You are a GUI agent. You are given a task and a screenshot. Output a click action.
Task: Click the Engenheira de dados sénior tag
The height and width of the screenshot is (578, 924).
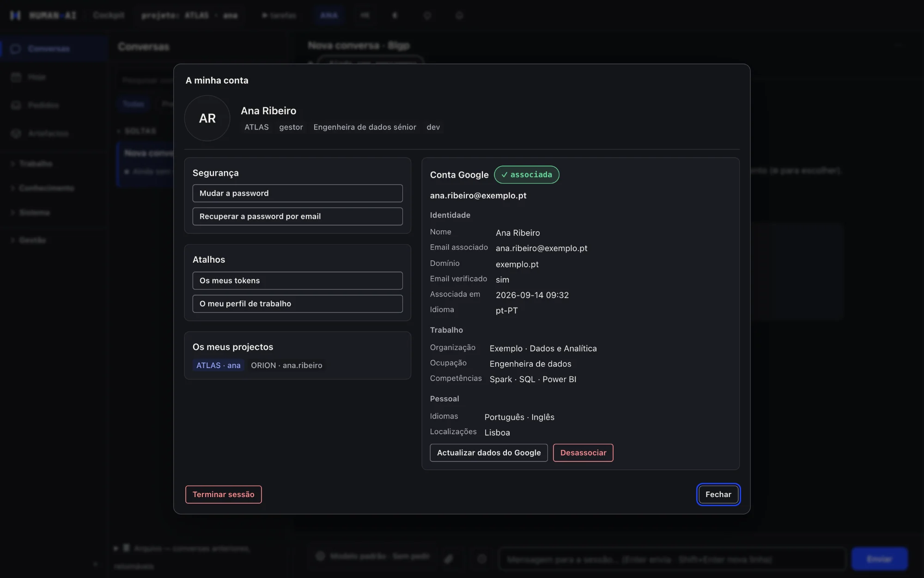[x=365, y=127]
